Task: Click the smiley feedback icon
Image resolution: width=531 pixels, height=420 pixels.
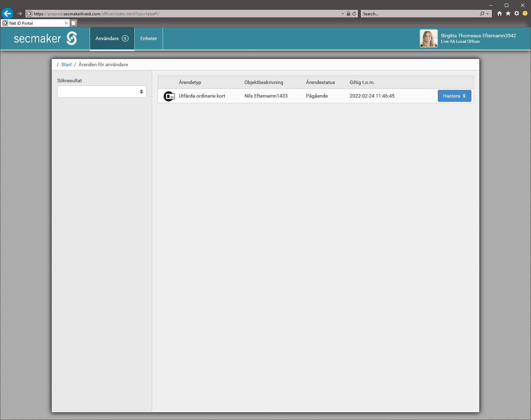Action: pos(525,14)
